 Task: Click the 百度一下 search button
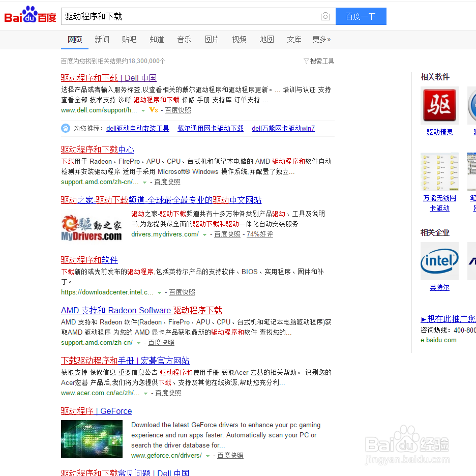tap(361, 16)
